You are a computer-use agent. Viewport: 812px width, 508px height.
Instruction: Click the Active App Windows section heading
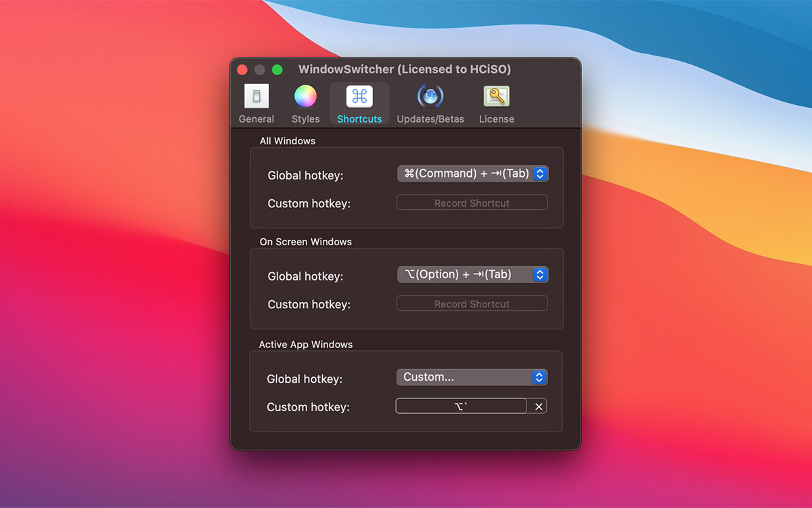pyautogui.click(x=306, y=344)
